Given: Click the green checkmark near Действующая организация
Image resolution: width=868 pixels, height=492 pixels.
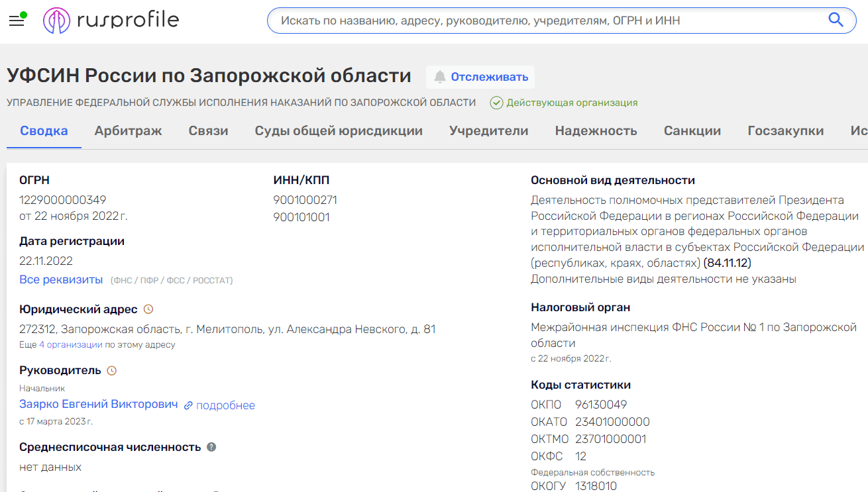Looking at the screenshot, I should [x=497, y=103].
